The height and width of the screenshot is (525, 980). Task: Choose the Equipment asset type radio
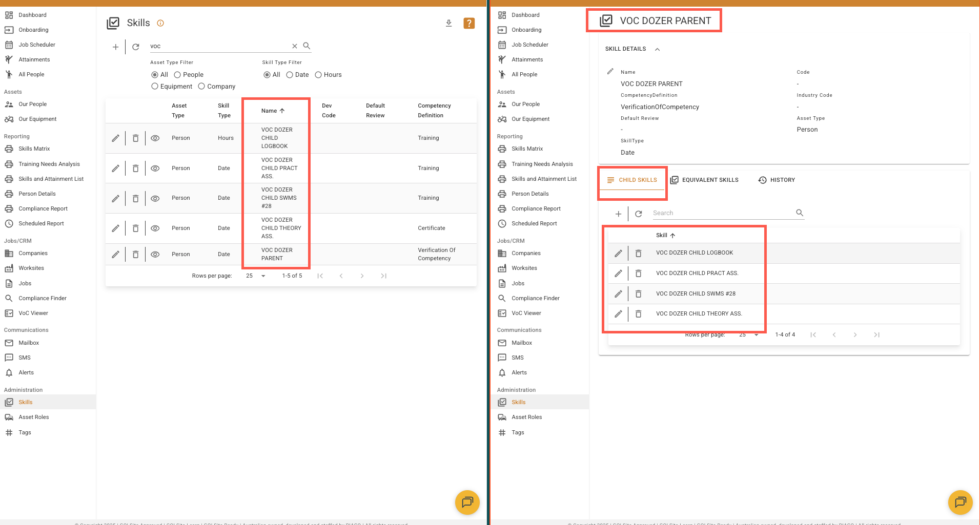point(155,87)
